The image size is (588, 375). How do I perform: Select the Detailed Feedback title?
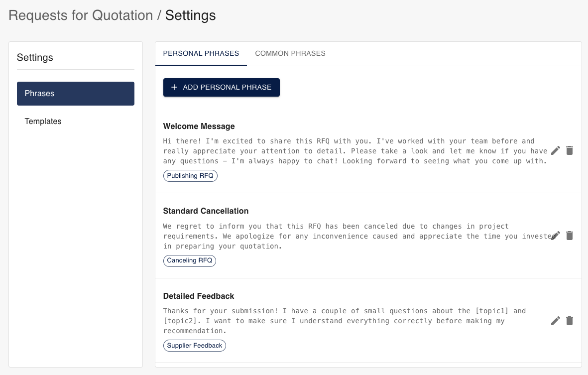pos(198,296)
